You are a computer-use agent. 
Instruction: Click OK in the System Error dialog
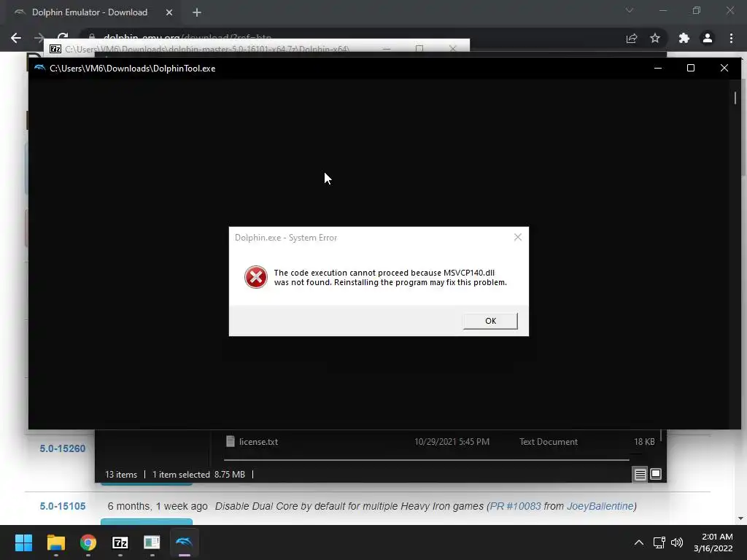[x=490, y=321]
